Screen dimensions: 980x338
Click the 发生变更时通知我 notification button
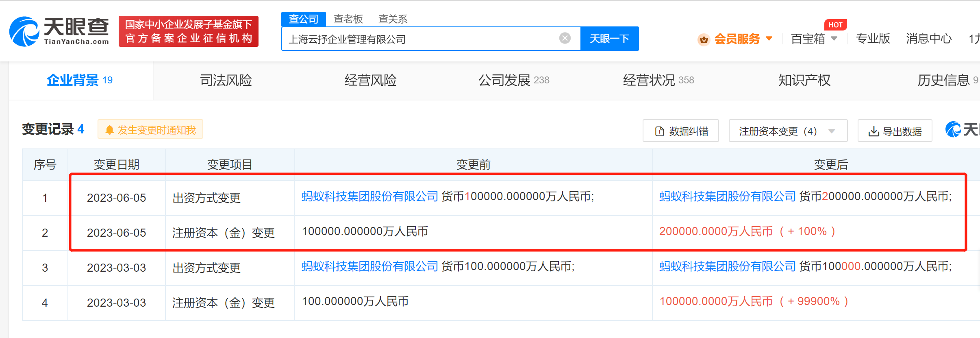pos(150,130)
